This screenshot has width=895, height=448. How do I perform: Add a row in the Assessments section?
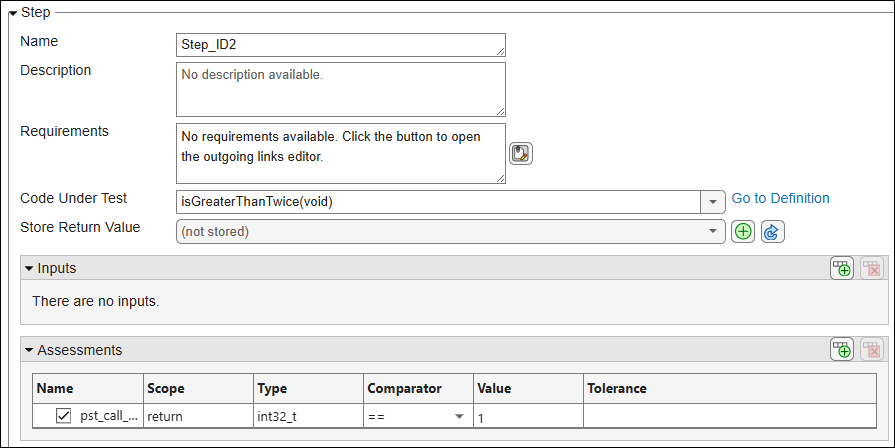coord(842,349)
